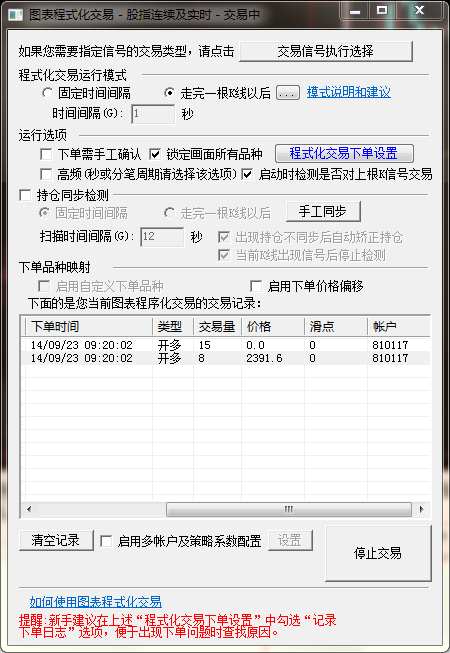Click the 帐户 column header
450x653 pixels.
398,326
